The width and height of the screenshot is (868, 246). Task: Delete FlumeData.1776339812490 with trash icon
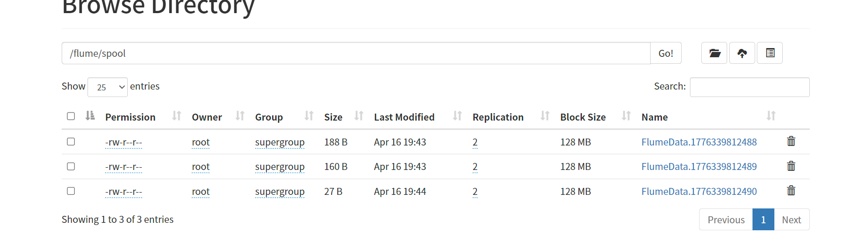point(791,191)
